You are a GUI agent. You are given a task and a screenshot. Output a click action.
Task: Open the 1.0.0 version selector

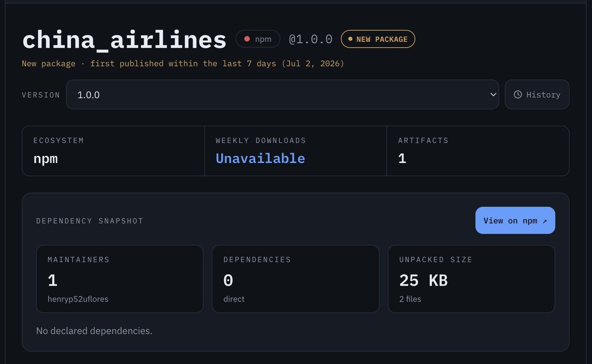click(x=282, y=95)
